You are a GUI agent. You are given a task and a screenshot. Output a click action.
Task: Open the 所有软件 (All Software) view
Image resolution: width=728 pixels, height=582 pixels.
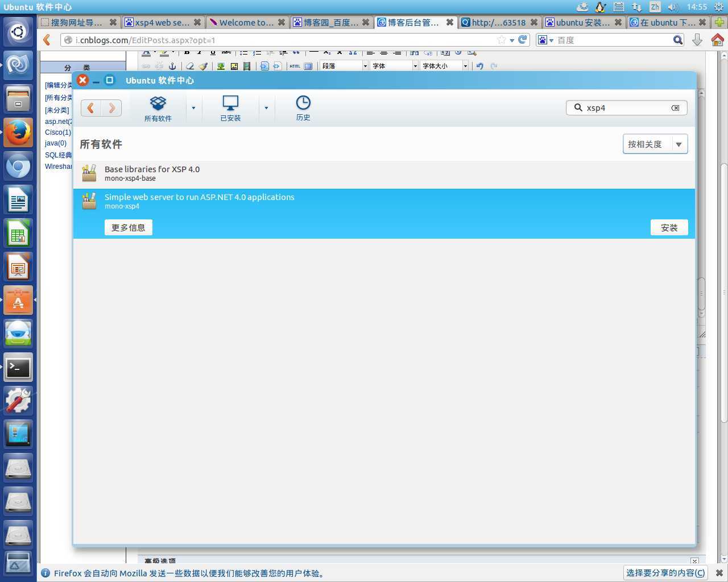pyautogui.click(x=158, y=108)
